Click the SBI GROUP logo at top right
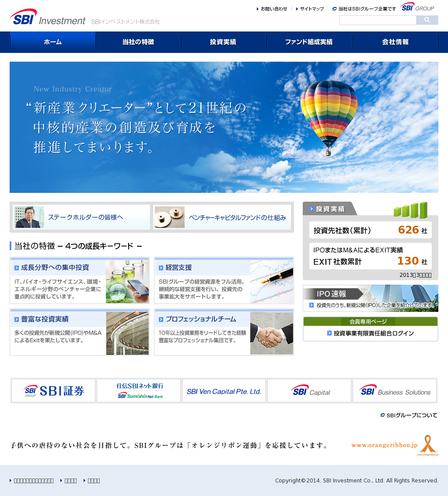The height and width of the screenshot is (496, 448). coord(417,7)
